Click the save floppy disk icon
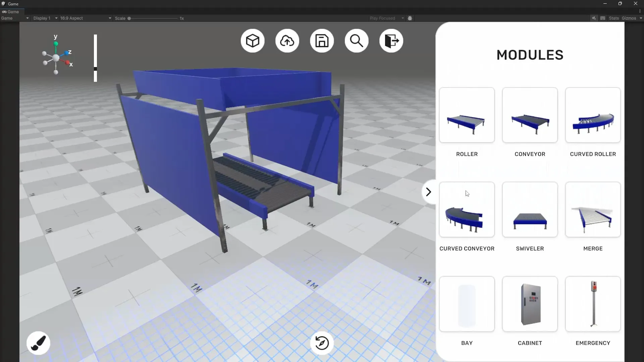The width and height of the screenshot is (644, 362). point(322,41)
